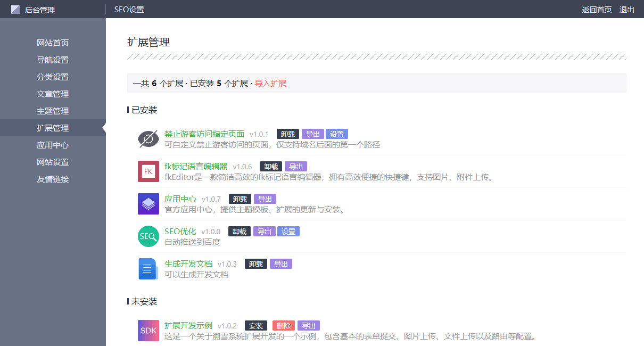Viewport: 644px width, 346px height.
Task: Click 返回首页 in the top bar
Action: coord(597,10)
